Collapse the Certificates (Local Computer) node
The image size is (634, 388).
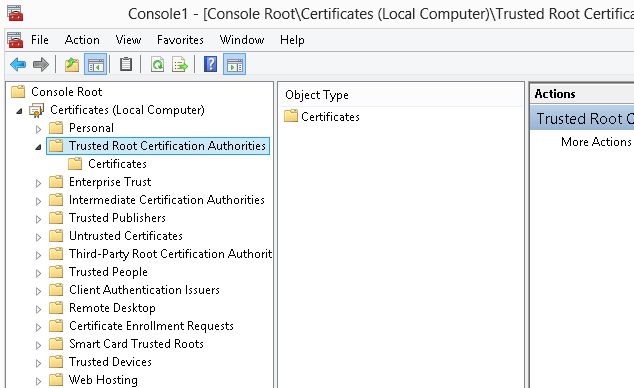click(x=19, y=111)
